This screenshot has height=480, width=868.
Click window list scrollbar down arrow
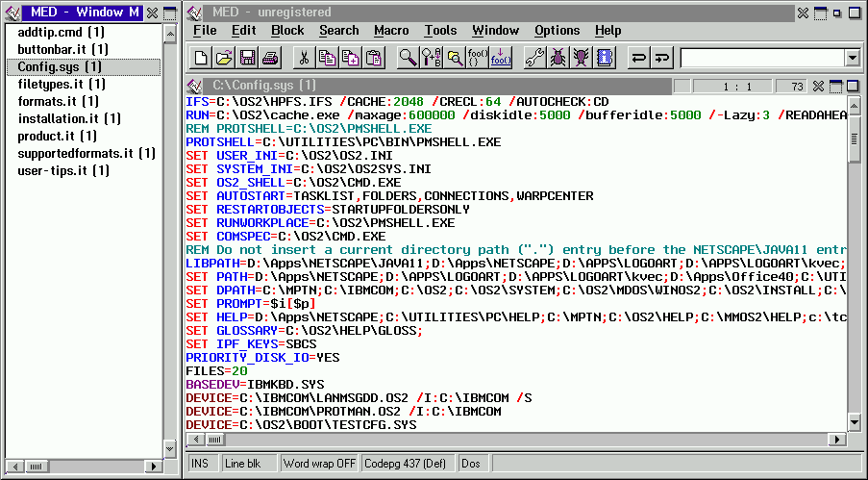[x=170, y=448]
